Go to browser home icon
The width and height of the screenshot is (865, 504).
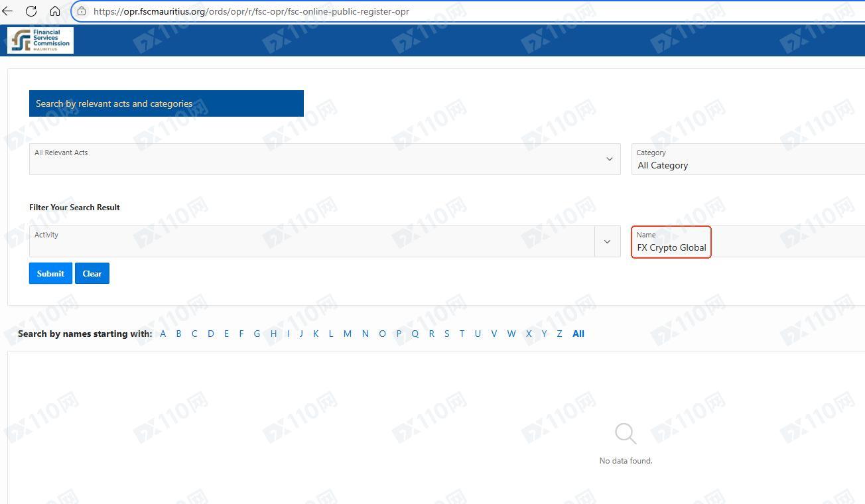(x=55, y=11)
